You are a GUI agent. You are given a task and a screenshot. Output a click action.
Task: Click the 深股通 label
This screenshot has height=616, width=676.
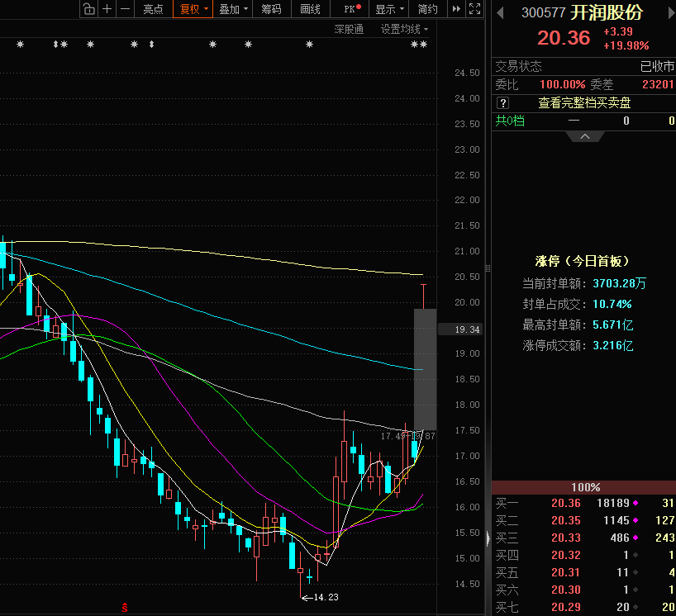coord(349,29)
